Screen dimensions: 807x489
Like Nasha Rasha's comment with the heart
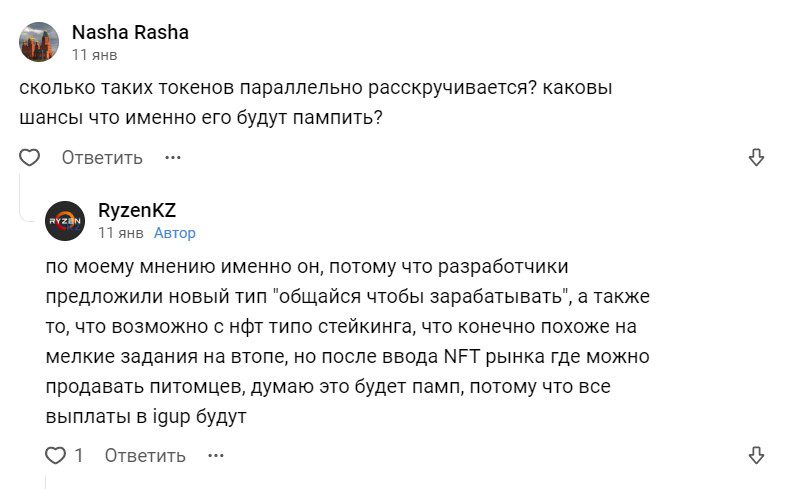30,158
